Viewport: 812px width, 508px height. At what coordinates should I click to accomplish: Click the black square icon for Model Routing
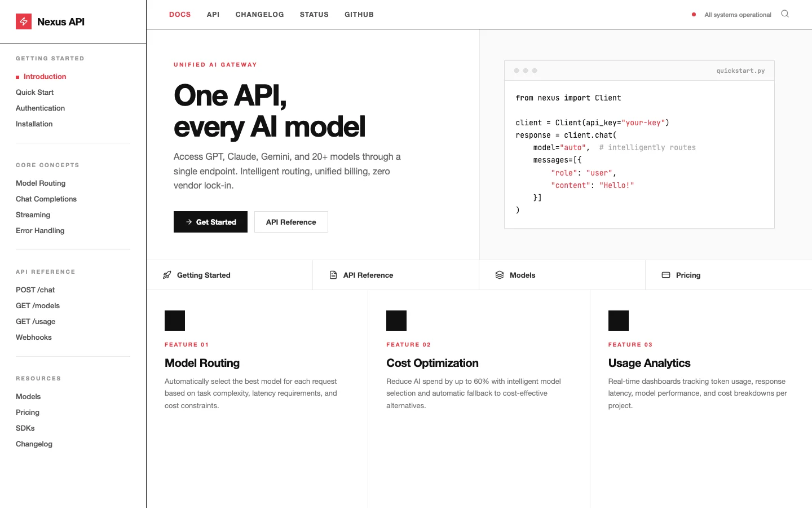click(x=175, y=321)
